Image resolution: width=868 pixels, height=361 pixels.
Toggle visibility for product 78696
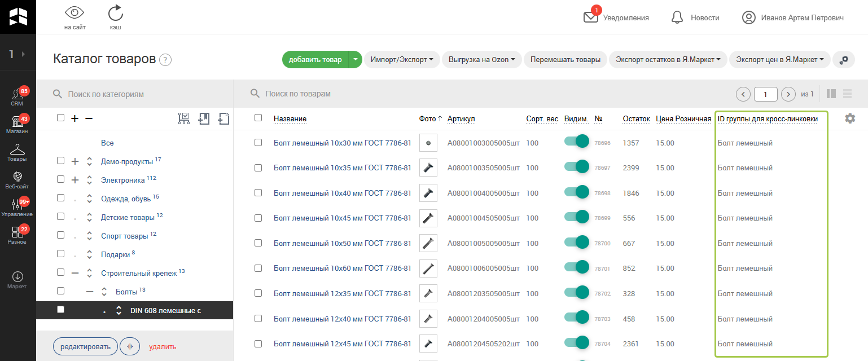[x=577, y=143]
